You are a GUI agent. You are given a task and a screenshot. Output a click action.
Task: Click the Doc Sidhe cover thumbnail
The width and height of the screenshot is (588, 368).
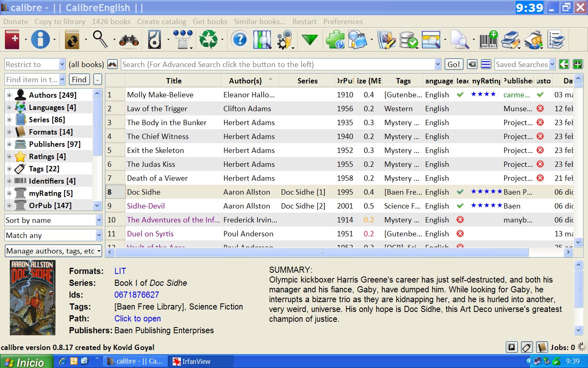(x=32, y=298)
